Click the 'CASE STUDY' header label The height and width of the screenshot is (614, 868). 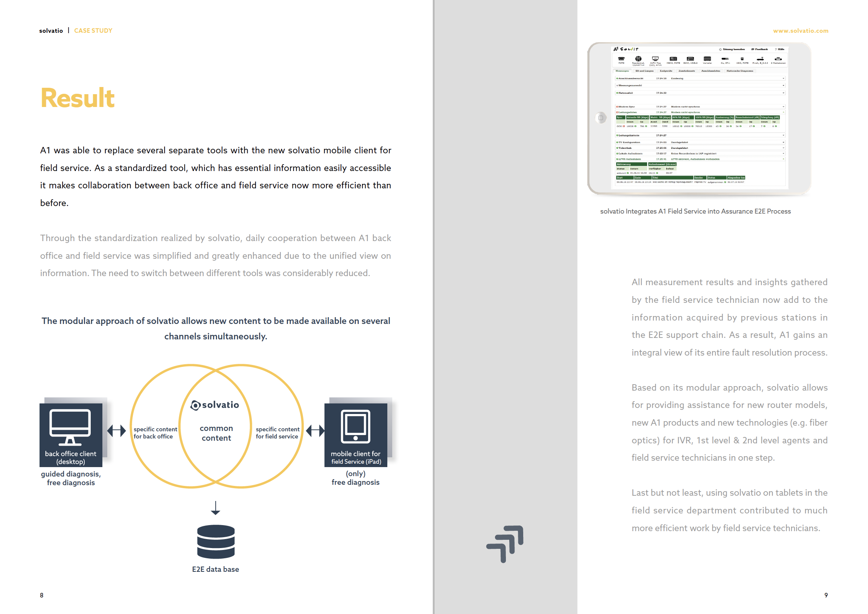pyautogui.click(x=93, y=31)
